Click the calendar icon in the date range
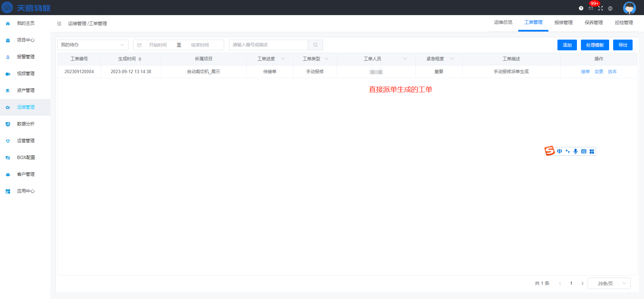 pyautogui.click(x=139, y=45)
